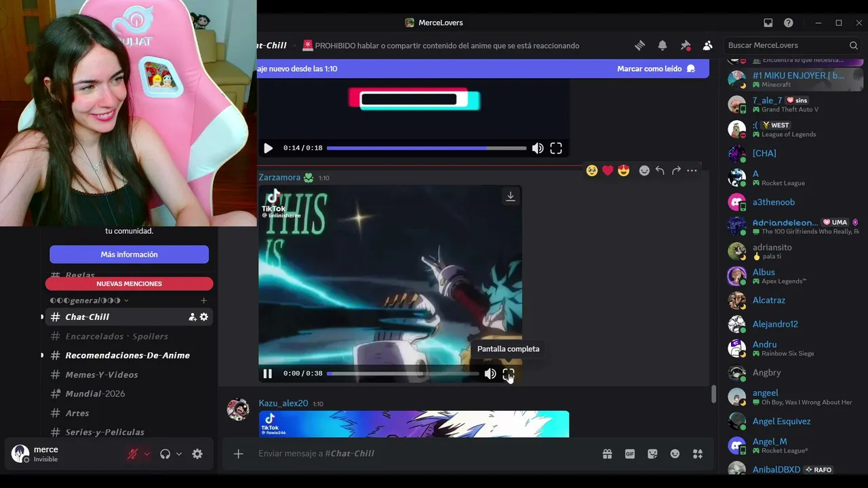Open user settings gear

[197, 454]
